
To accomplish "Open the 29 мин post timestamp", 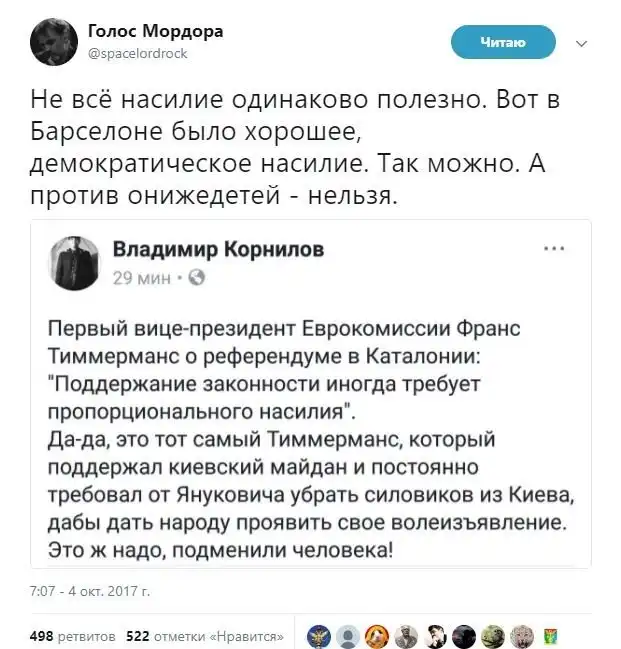I will (139, 277).
